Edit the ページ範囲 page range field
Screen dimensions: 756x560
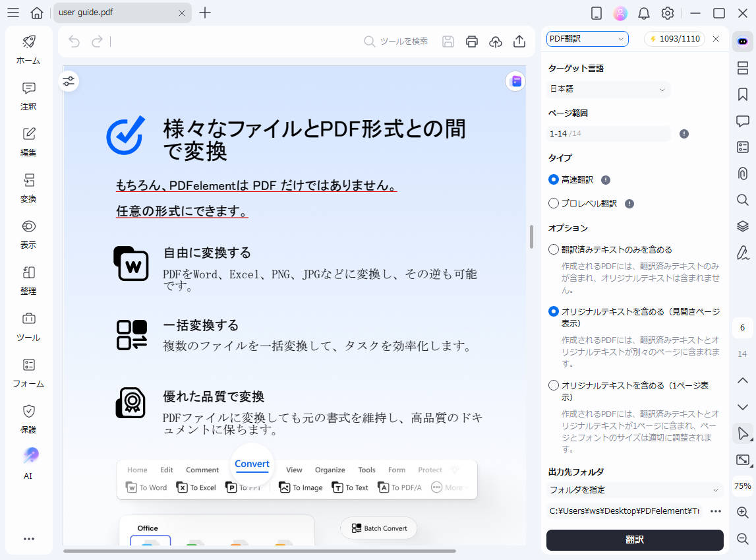607,133
